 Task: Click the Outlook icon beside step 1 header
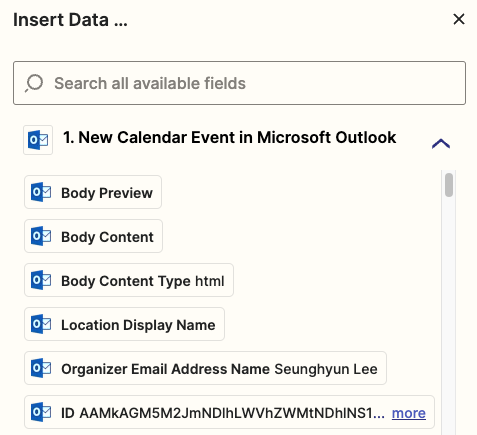click(38, 140)
